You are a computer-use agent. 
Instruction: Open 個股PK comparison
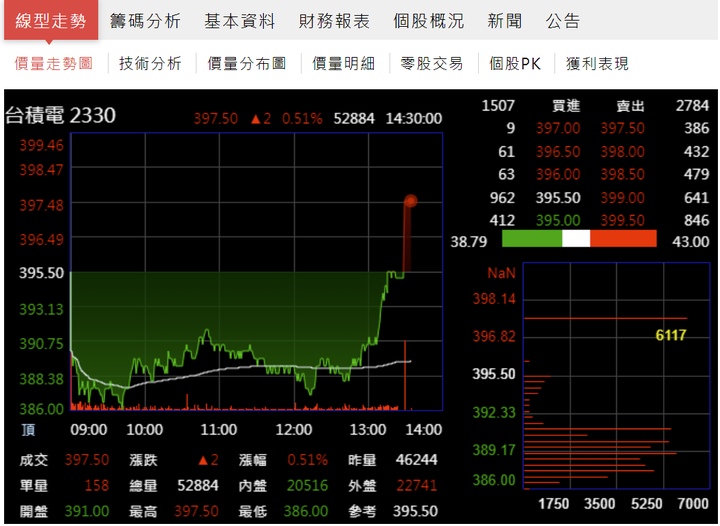[515, 63]
